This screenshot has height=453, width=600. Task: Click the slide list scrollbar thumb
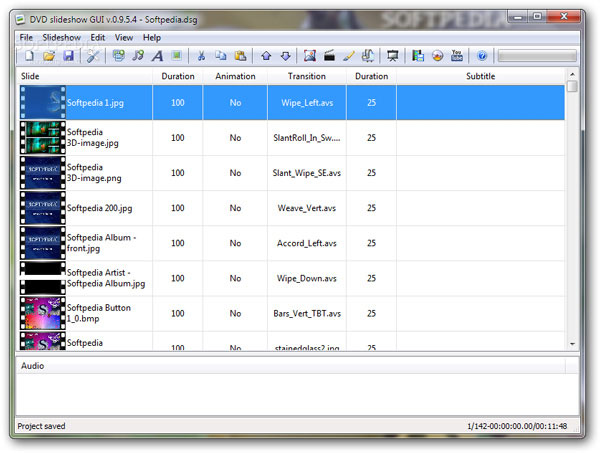point(572,86)
